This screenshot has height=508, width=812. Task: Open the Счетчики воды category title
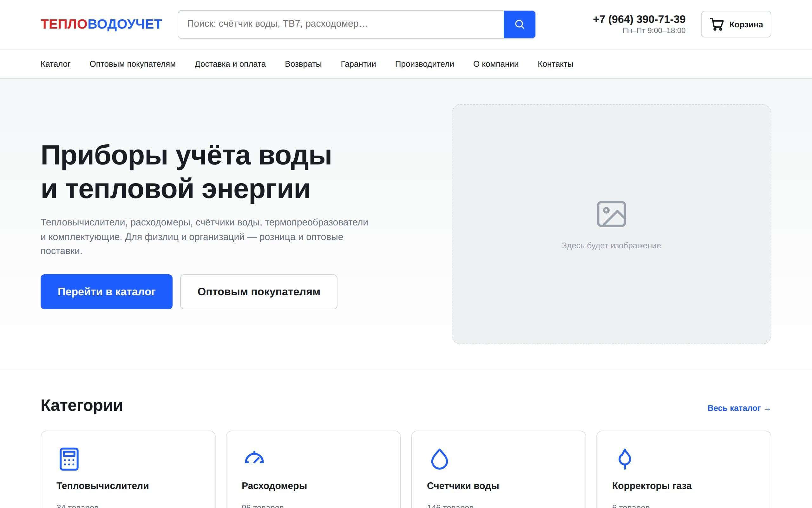[463, 486]
